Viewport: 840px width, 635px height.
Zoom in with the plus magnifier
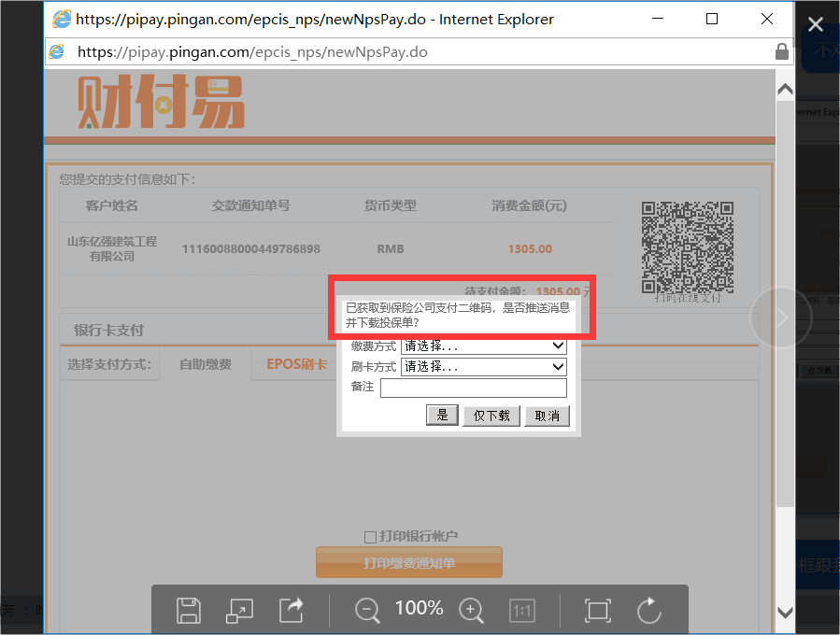472,611
